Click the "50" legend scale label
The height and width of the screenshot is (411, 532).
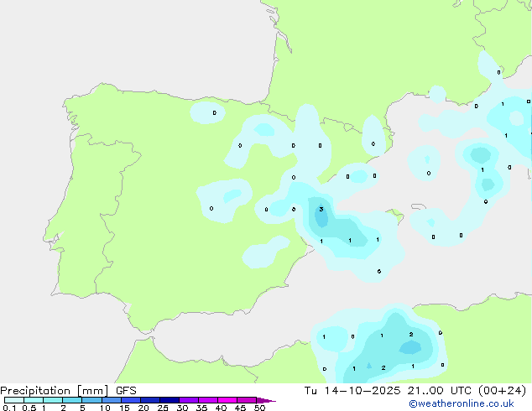(259, 408)
